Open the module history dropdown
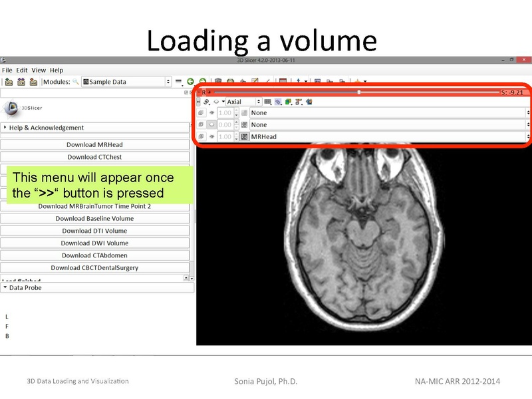The image size is (532, 399). coord(179,82)
